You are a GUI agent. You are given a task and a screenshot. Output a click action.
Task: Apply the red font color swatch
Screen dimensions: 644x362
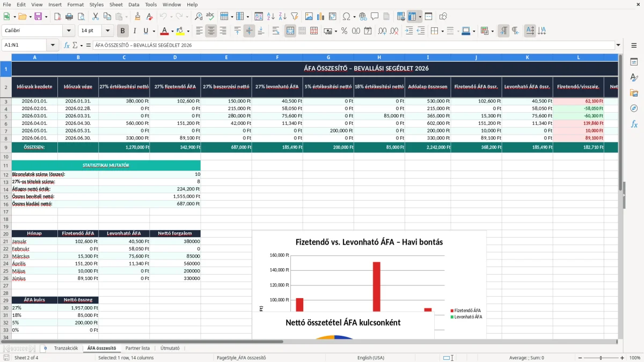(x=165, y=31)
